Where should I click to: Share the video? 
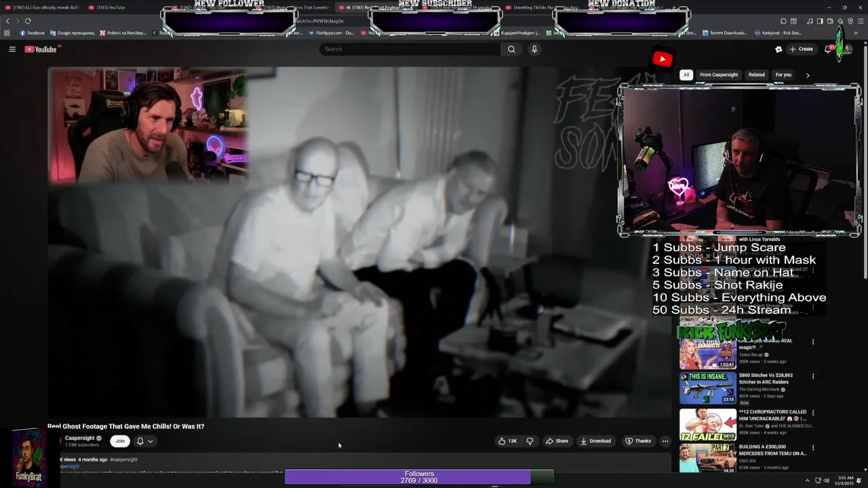[557, 441]
